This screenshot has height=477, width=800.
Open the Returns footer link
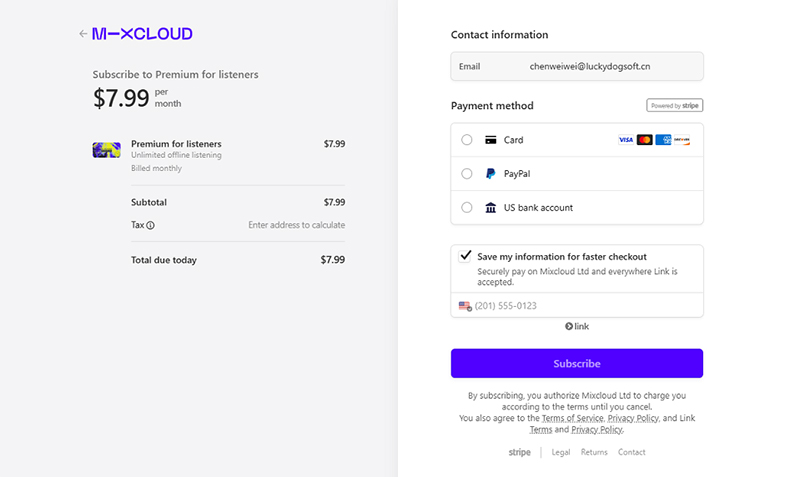[594, 452]
